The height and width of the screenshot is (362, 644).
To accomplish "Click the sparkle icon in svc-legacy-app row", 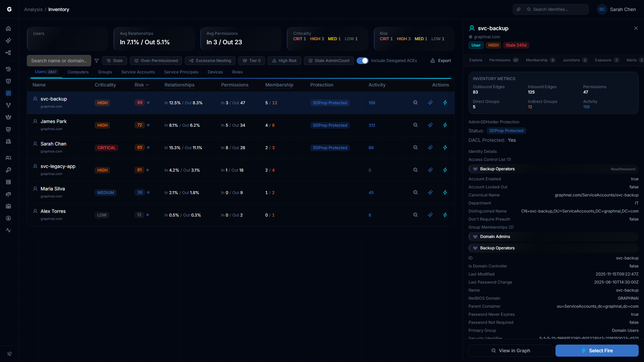I will click(430, 170).
